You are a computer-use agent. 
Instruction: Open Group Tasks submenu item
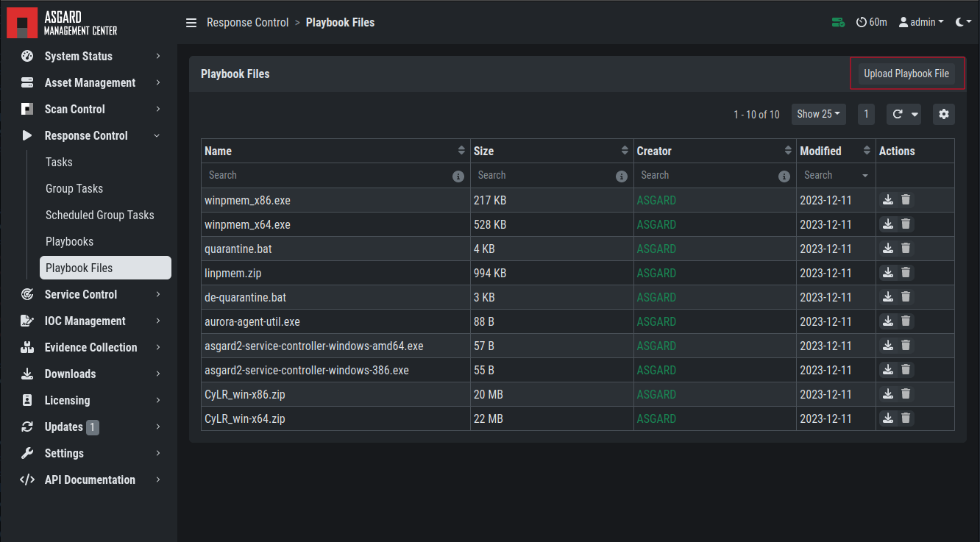click(x=74, y=188)
